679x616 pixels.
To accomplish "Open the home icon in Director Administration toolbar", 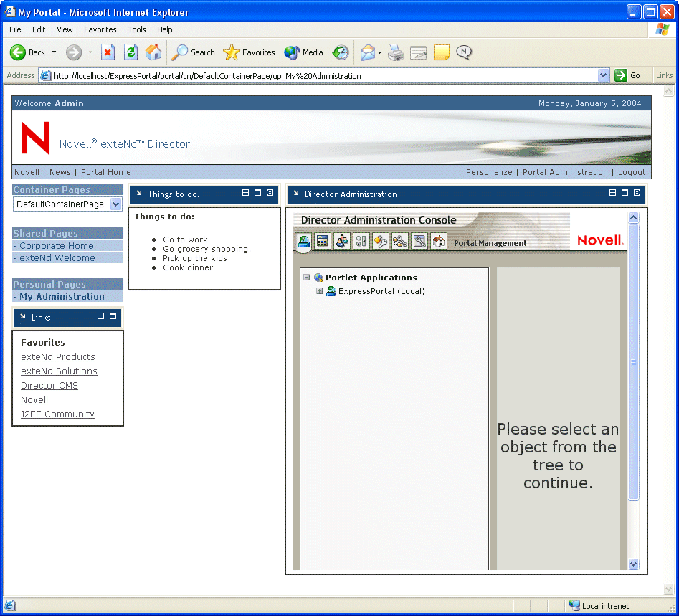I will click(437, 241).
